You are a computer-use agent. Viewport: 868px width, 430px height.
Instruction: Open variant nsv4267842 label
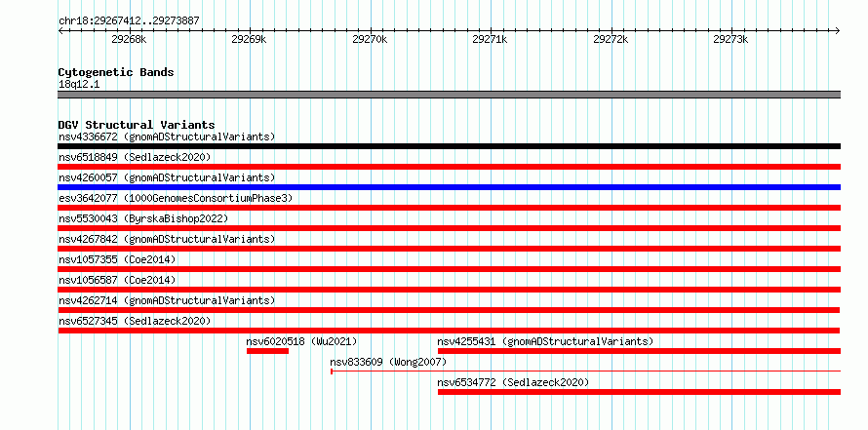[x=167, y=239]
